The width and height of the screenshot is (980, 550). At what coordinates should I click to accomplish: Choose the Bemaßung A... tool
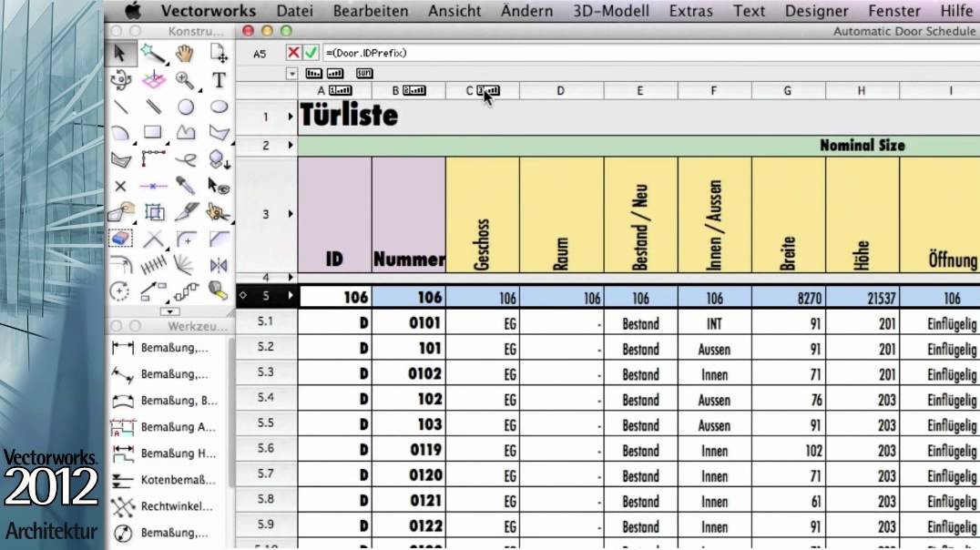(x=164, y=427)
